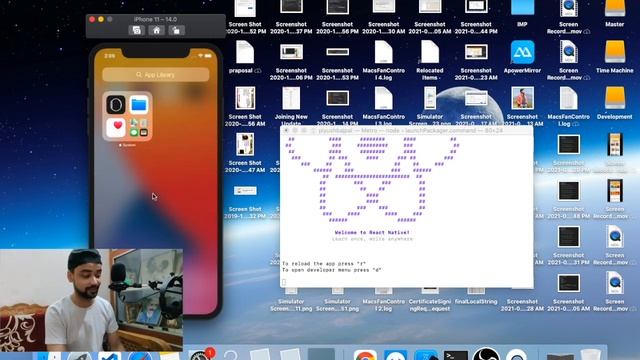The image size is (640, 360).
Task: Select the praposal document icon
Action: [x=244, y=52]
